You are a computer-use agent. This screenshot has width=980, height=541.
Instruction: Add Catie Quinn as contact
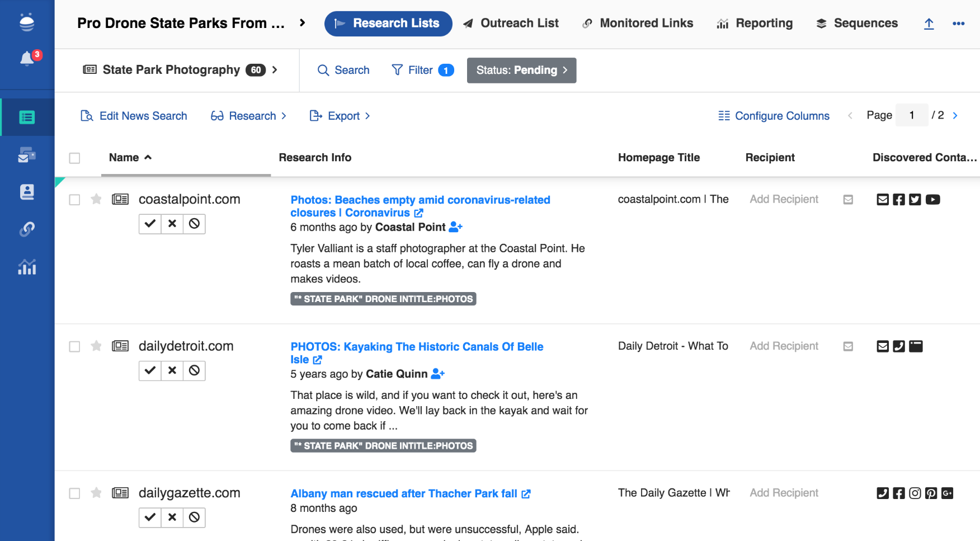tap(438, 374)
